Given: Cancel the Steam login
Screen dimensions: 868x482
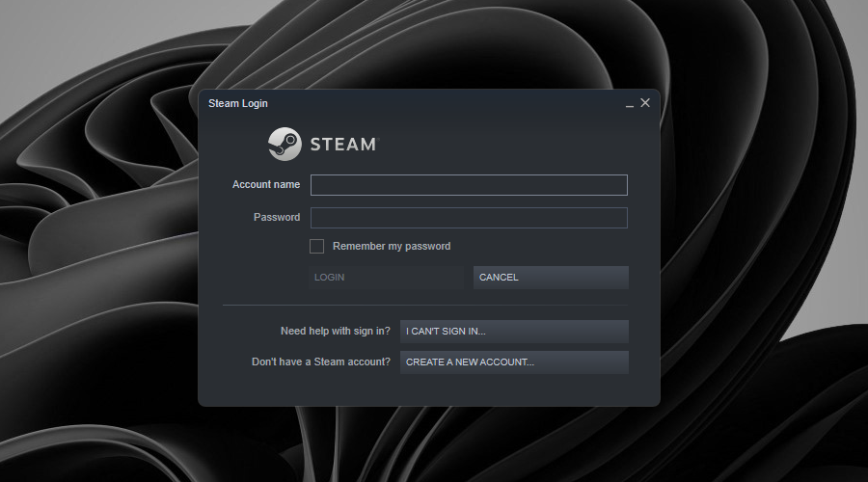Looking at the screenshot, I should [x=551, y=278].
